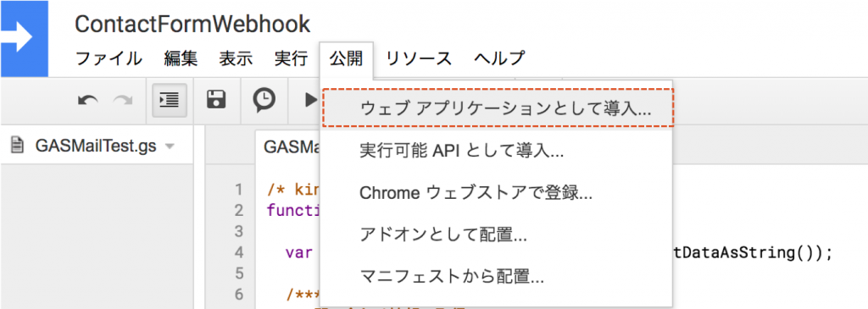Screen dimensions: 868x309
Task: Rename the ContactFormWebhook project title
Action: tap(192, 24)
